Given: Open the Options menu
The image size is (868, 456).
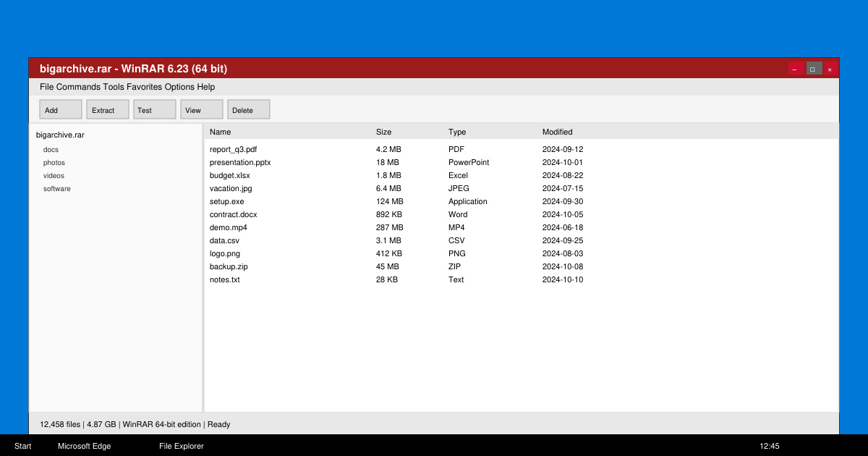Looking at the screenshot, I should (x=179, y=87).
